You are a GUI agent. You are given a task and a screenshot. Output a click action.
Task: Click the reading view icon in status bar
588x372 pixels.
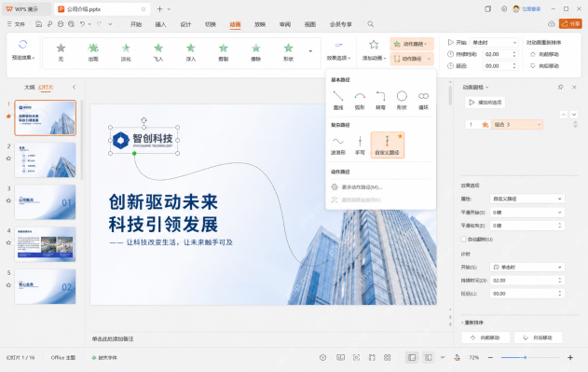[340, 357]
